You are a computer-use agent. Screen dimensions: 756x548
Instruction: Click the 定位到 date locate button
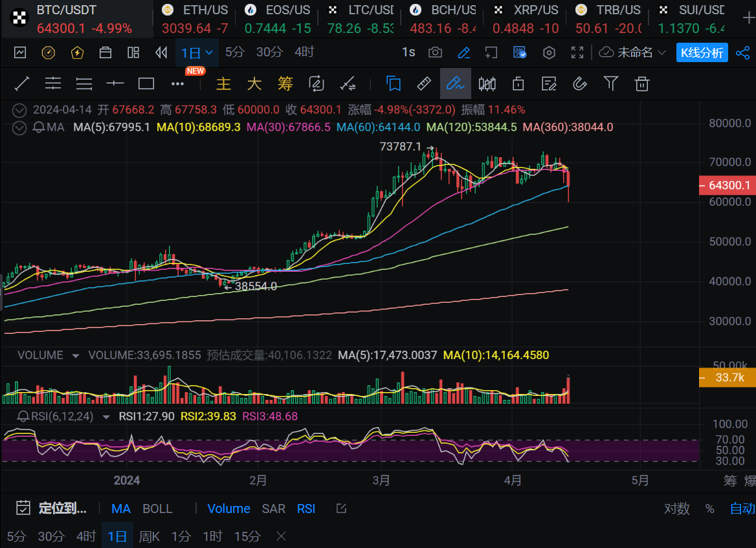click(x=51, y=509)
